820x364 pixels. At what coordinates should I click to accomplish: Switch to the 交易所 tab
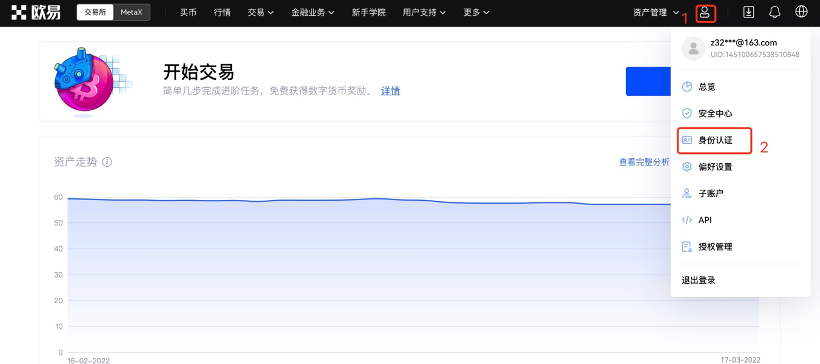coord(95,13)
